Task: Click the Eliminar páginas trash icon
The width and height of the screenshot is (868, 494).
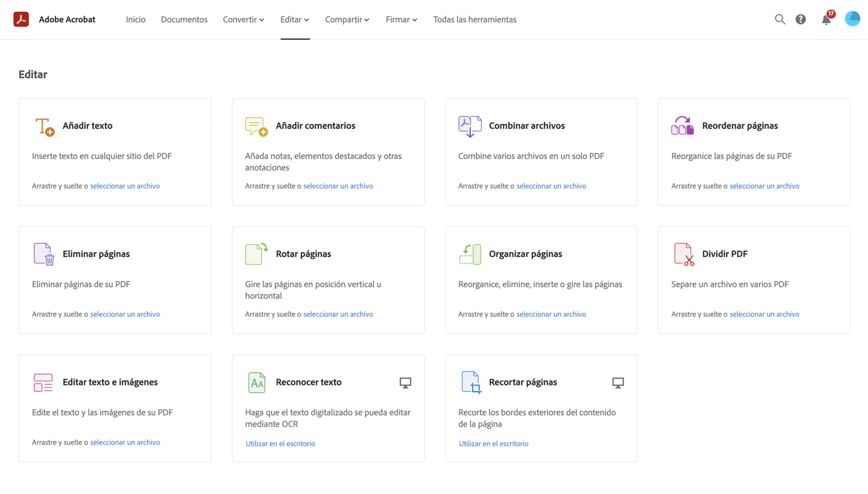Action: coord(44,254)
